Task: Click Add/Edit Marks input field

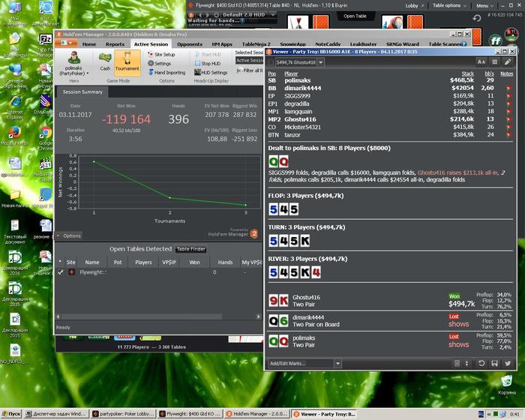Action: [x=301, y=364]
